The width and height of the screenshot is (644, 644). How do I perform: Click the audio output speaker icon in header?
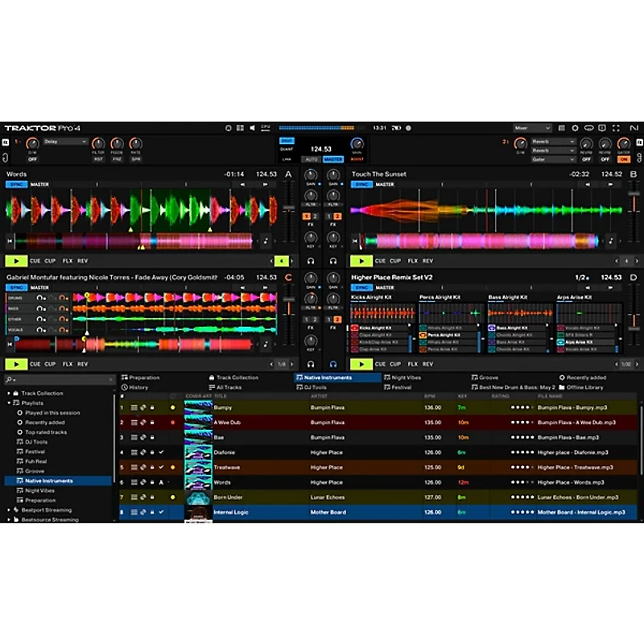coord(252,126)
